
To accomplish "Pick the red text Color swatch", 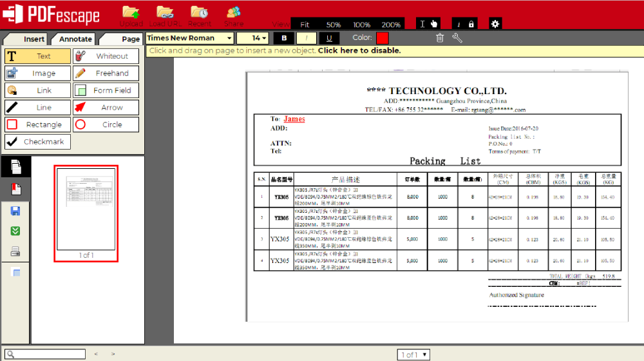I will 383,38.
